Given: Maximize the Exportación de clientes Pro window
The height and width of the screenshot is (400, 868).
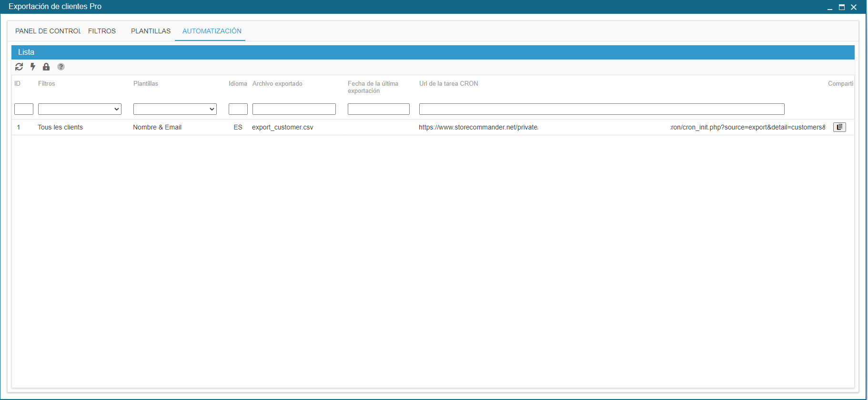Looking at the screenshot, I should pos(842,7).
